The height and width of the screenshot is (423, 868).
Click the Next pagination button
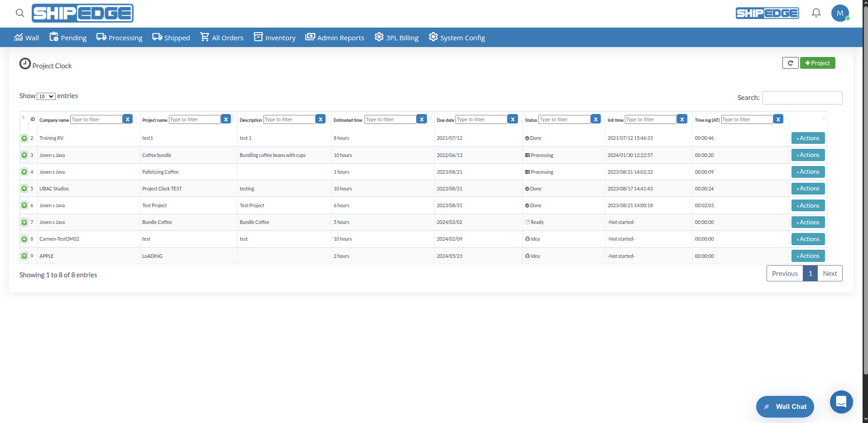[x=830, y=274]
